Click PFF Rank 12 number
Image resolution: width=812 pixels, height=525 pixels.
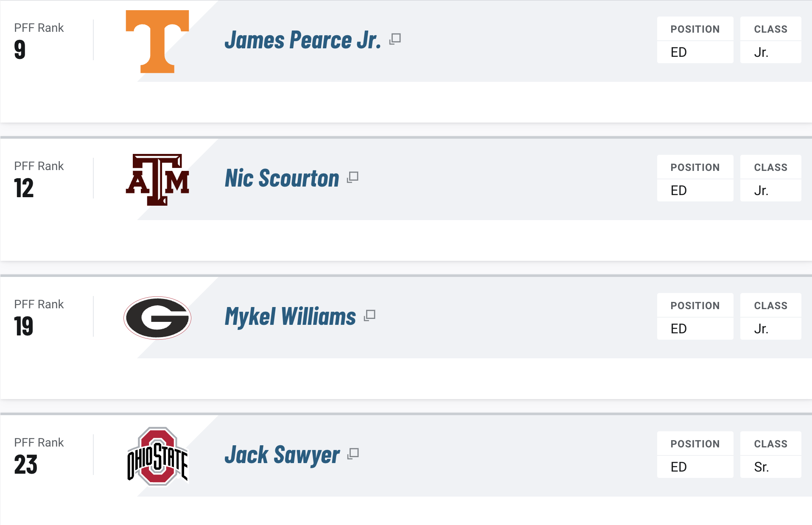pos(24,188)
